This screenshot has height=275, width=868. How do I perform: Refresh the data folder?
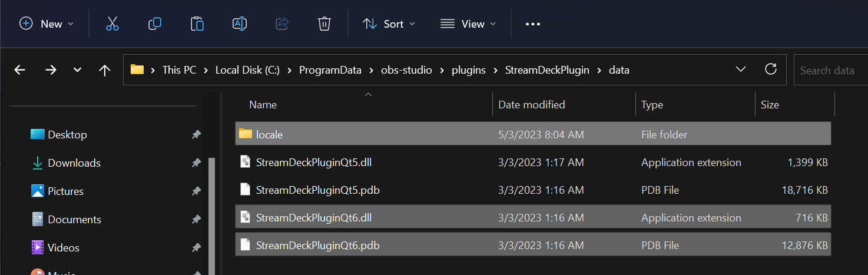(770, 69)
